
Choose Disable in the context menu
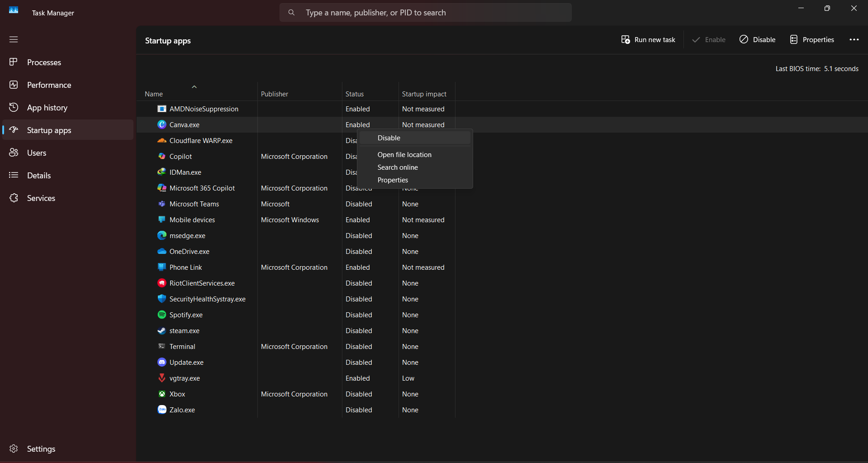414,138
